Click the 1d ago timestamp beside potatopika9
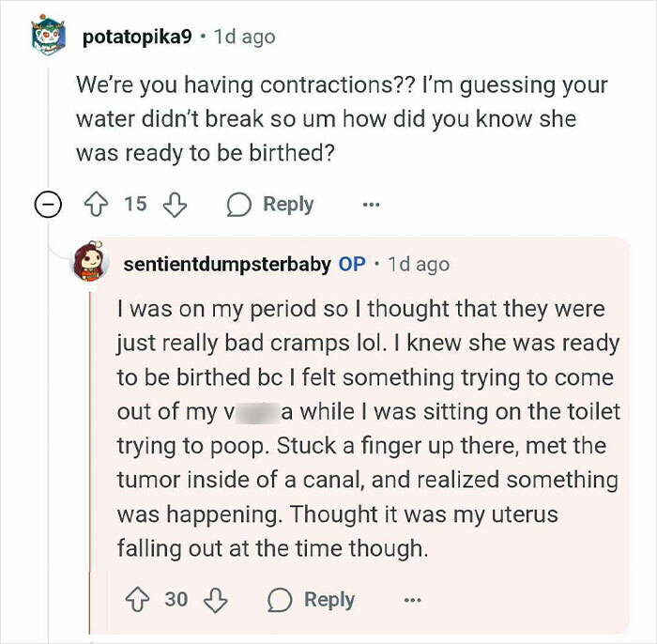Image resolution: width=657 pixels, height=644 pixels. [x=245, y=38]
